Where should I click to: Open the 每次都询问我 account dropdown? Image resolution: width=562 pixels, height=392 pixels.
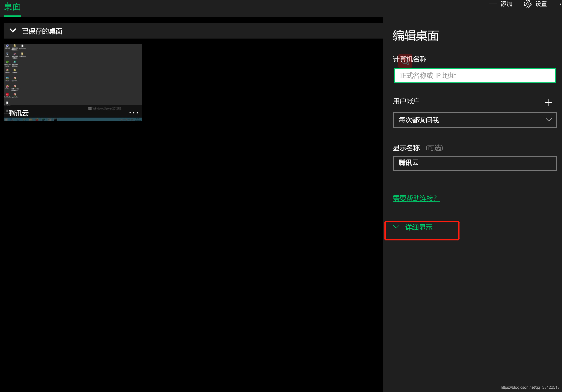pos(475,120)
